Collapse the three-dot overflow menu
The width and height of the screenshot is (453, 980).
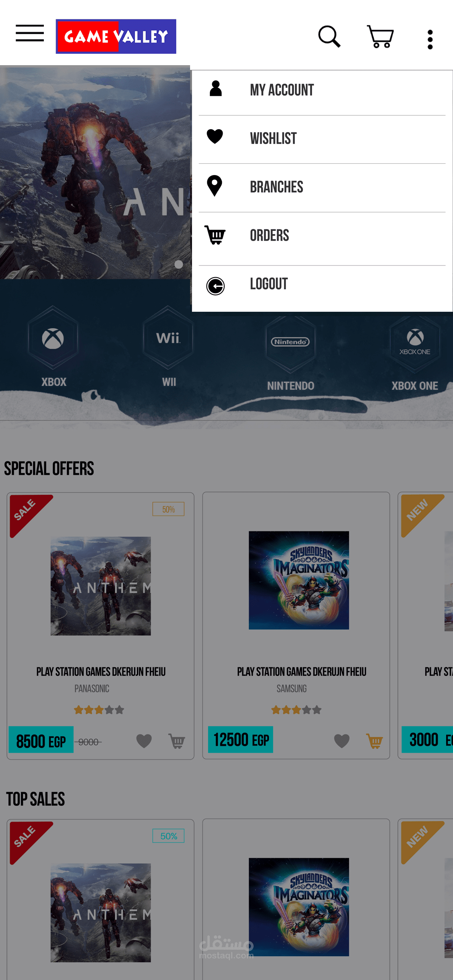[430, 39]
